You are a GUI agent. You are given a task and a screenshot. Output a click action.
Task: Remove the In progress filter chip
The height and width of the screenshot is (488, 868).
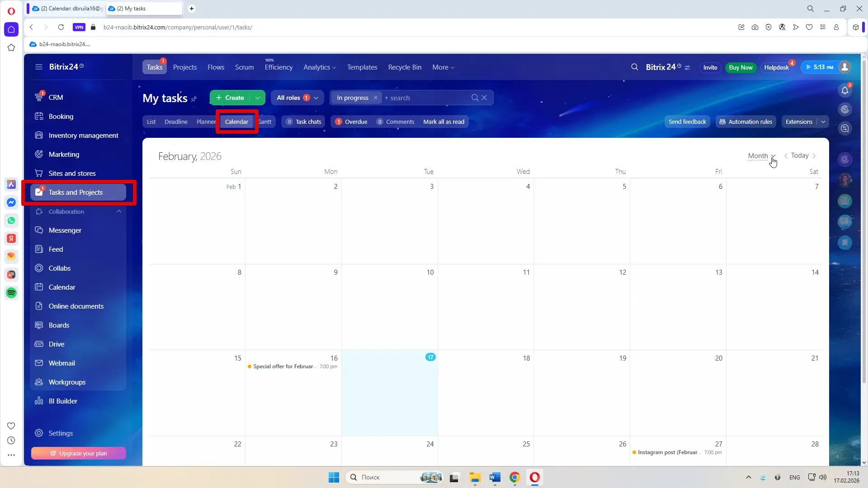(x=375, y=98)
